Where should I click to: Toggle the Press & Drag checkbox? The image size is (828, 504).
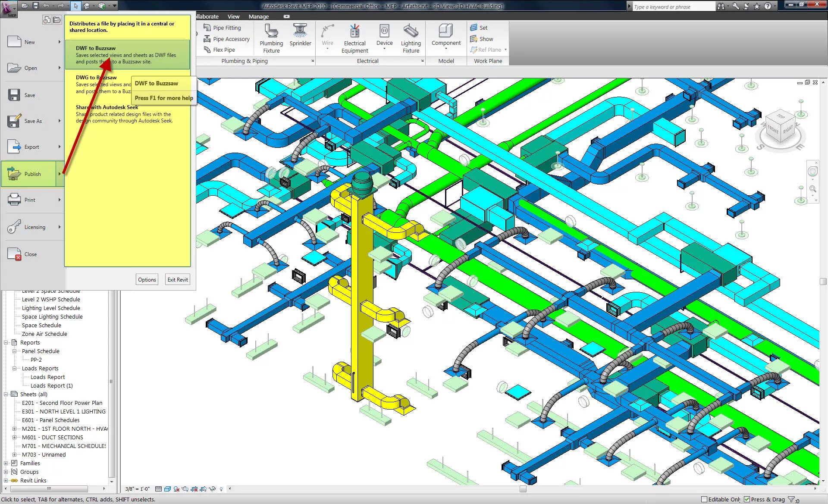point(747,499)
